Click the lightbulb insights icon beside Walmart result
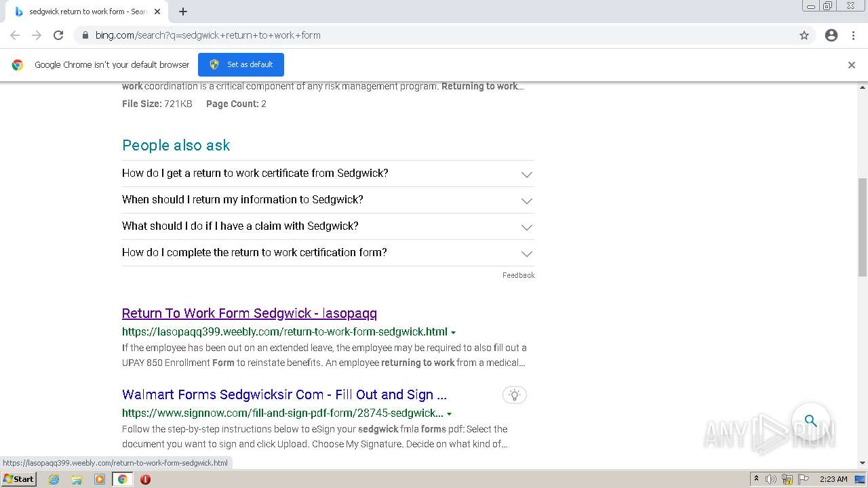 point(515,394)
